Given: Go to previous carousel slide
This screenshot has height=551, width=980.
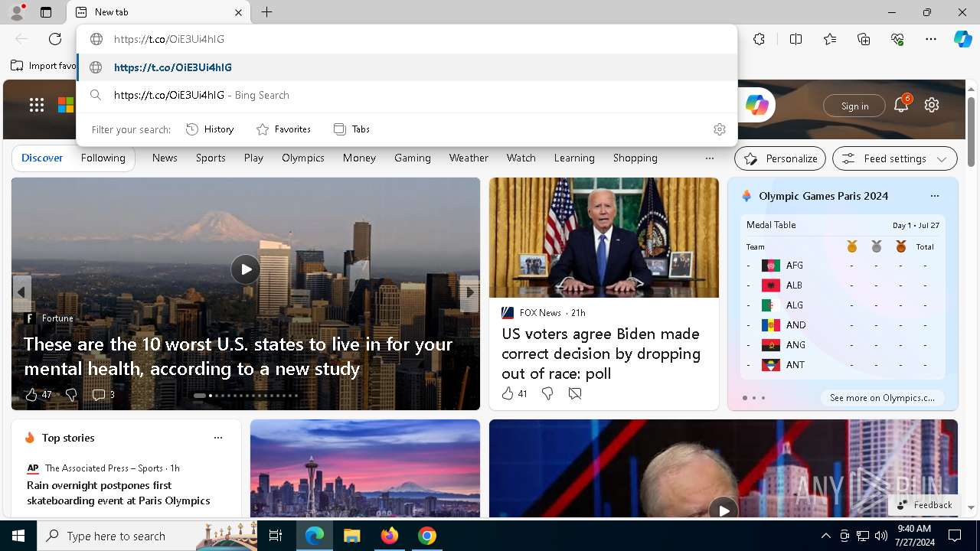Looking at the screenshot, I should [x=21, y=292].
